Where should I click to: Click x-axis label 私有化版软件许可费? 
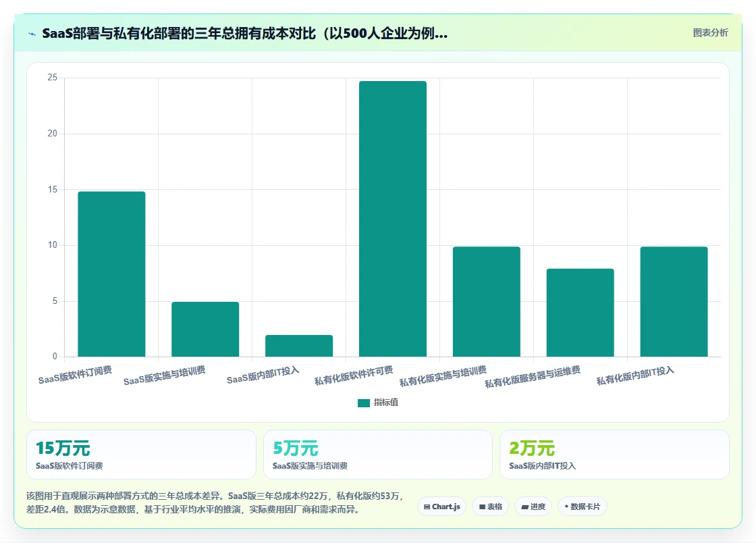click(354, 376)
